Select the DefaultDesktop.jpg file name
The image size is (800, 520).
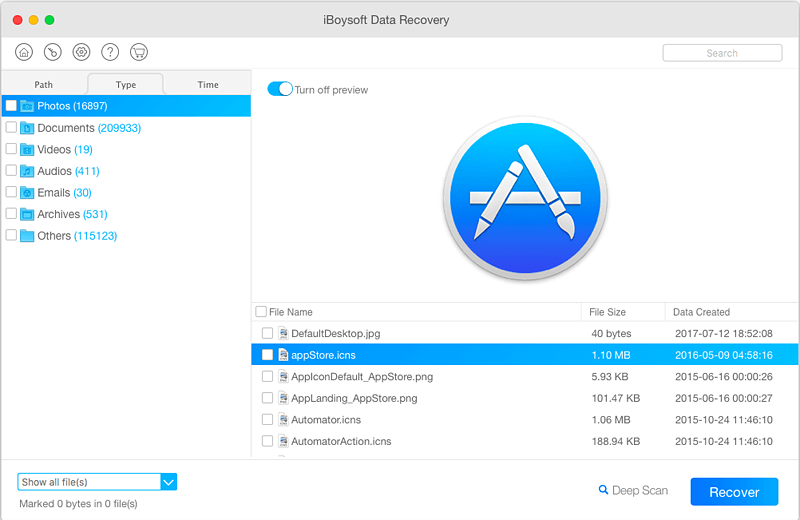336,334
